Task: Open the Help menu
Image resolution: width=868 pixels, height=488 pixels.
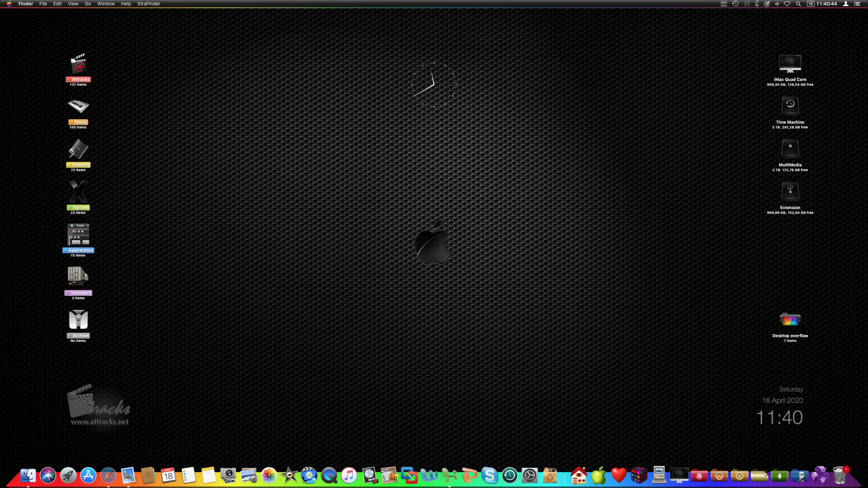Action: pyautogui.click(x=126, y=4)
